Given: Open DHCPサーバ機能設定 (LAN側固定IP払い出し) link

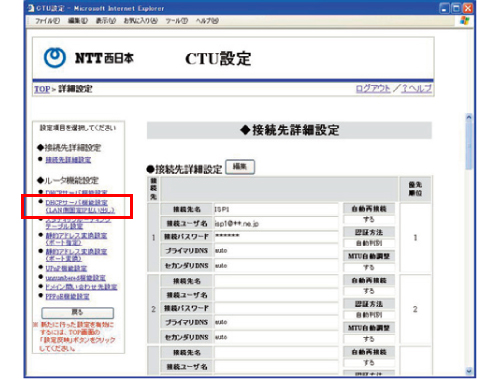Looking at the screenshot, I should pos(80,206).
